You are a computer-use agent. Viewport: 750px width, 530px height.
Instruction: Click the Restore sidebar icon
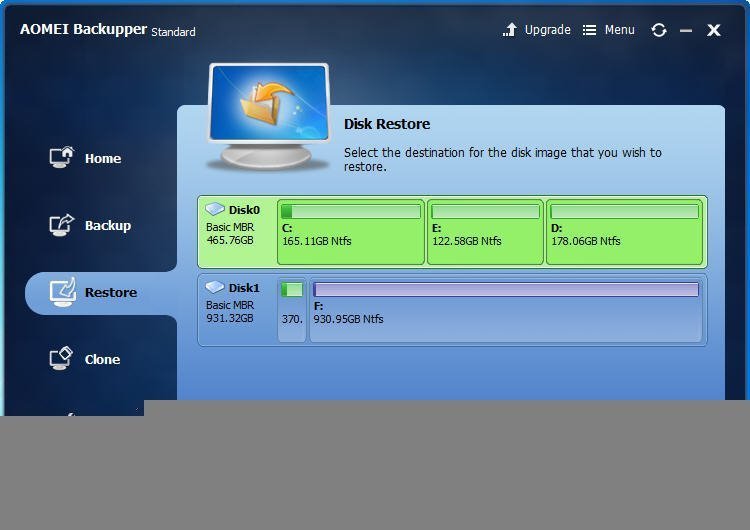[x=63, y=292]
